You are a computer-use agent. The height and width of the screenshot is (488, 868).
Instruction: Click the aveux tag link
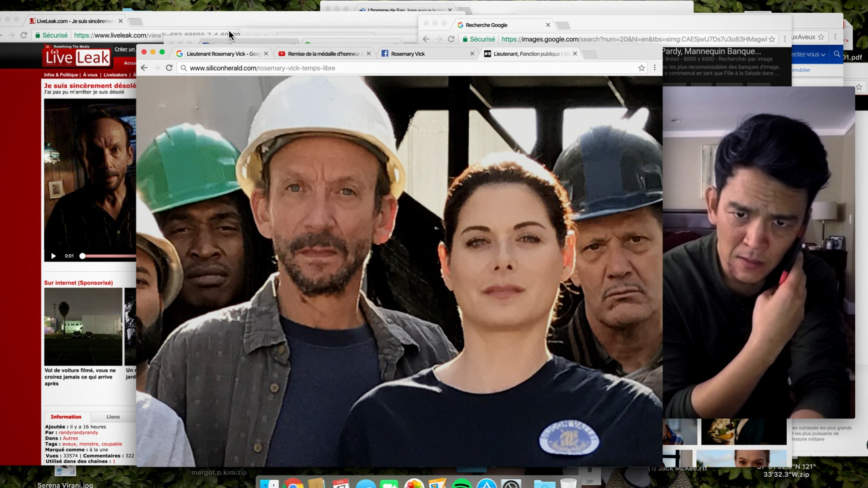click(x=69, y=444)
